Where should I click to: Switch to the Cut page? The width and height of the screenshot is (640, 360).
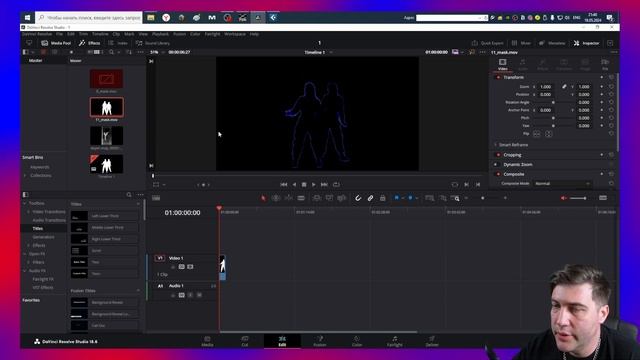244,341
